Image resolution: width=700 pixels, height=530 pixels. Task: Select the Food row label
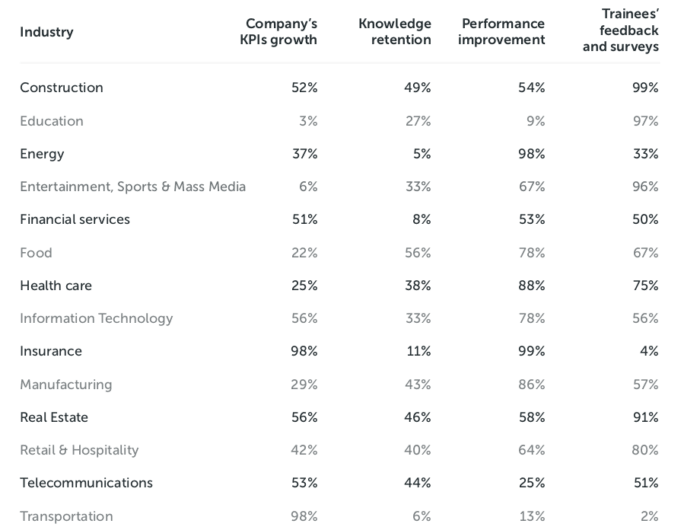coord(36,253)
